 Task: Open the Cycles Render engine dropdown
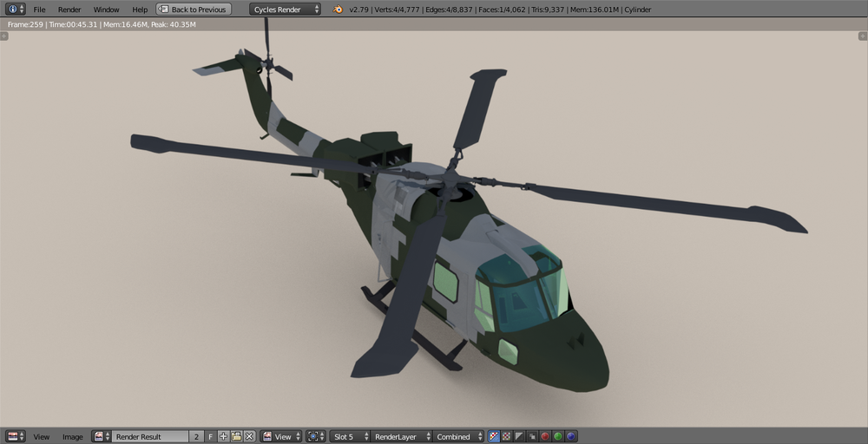tap(285, 10)
